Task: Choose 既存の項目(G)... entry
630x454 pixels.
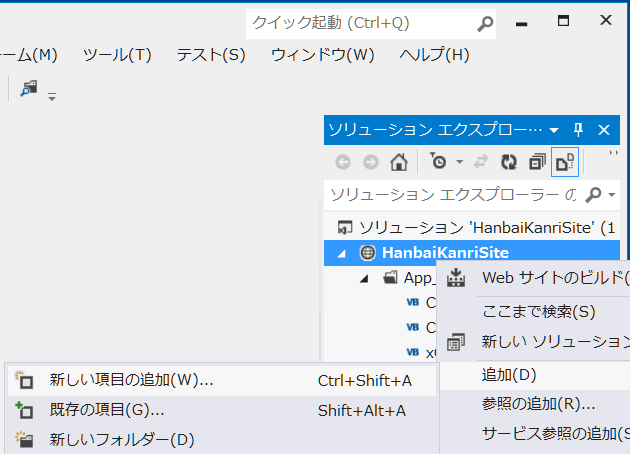Action: 222,411
